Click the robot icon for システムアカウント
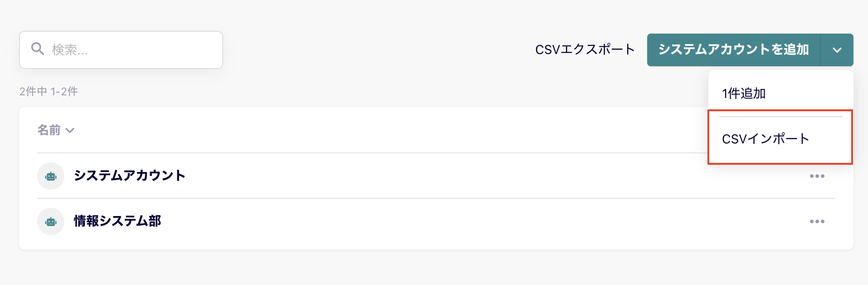The image size is (868, 285). (x=51, y=176)
